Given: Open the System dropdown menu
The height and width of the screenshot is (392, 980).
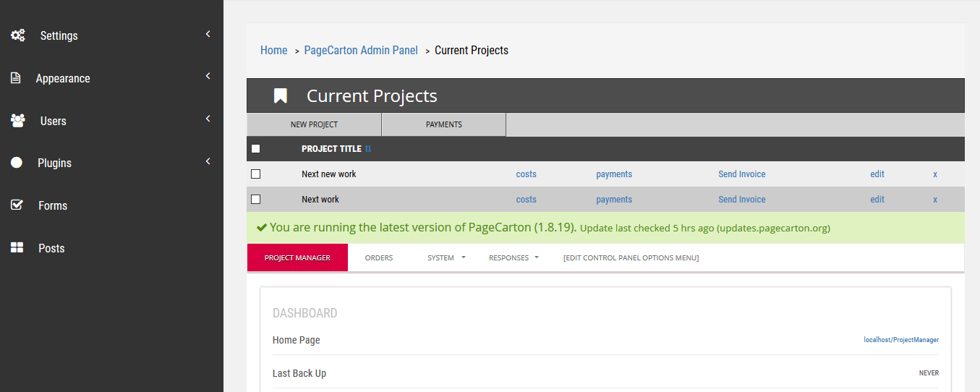Looking at the screenshot, I should point(446,257).
